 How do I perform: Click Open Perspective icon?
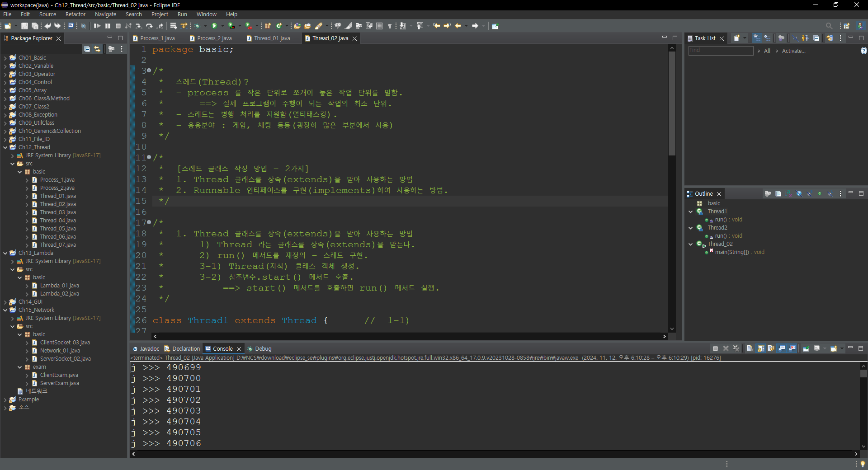coord(847,26)
